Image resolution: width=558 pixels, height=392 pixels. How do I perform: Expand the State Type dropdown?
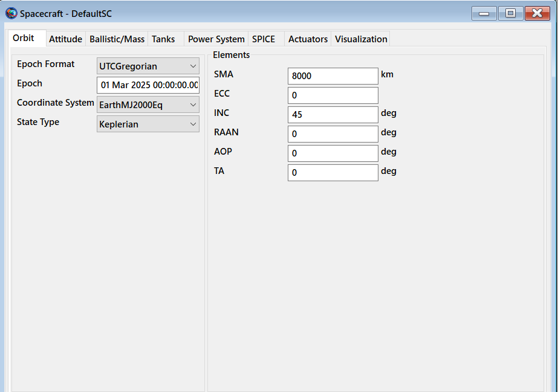coord(148,124)
